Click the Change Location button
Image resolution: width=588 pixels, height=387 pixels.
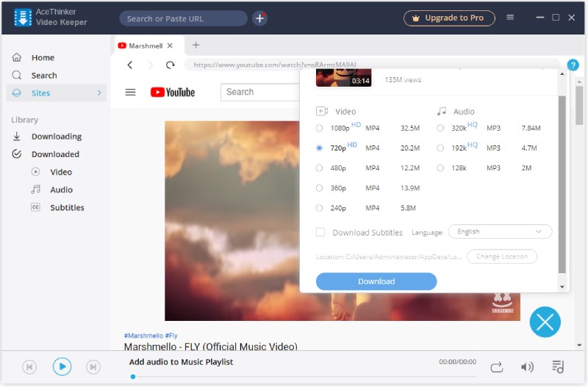pyautogui.click(x=502, y=256)
